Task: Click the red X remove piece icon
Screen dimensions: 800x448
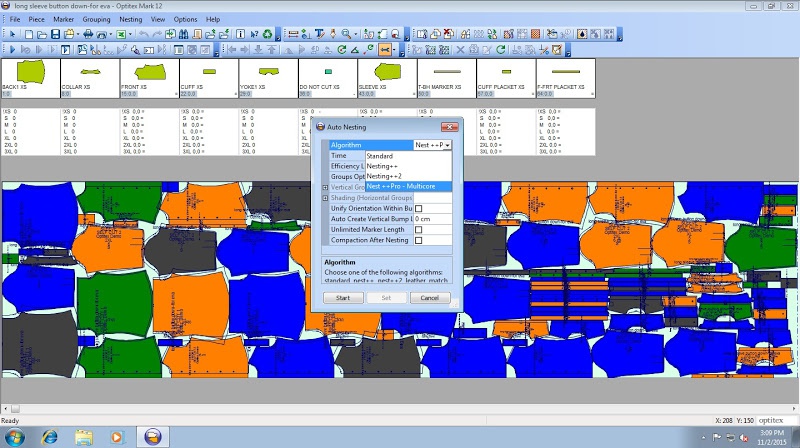Action: [x=448, y=34]
